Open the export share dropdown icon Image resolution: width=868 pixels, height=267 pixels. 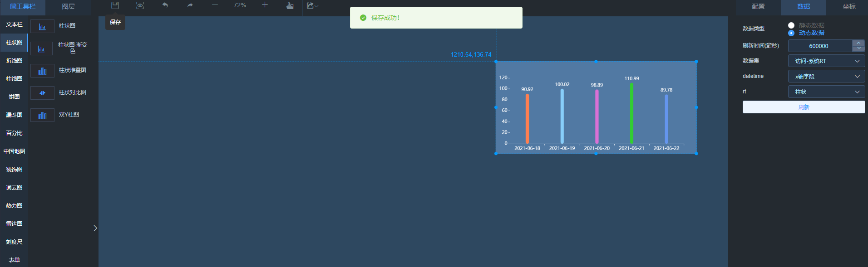click(x=312, y=5)
